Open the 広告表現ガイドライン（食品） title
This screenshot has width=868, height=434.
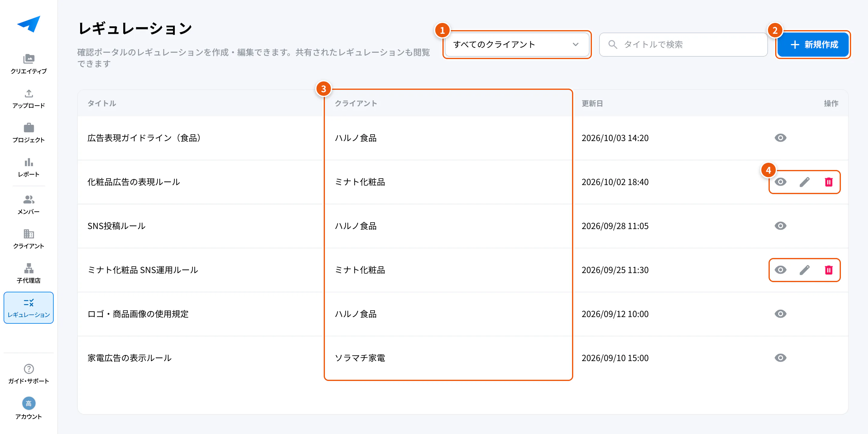[x=144, y=138]
